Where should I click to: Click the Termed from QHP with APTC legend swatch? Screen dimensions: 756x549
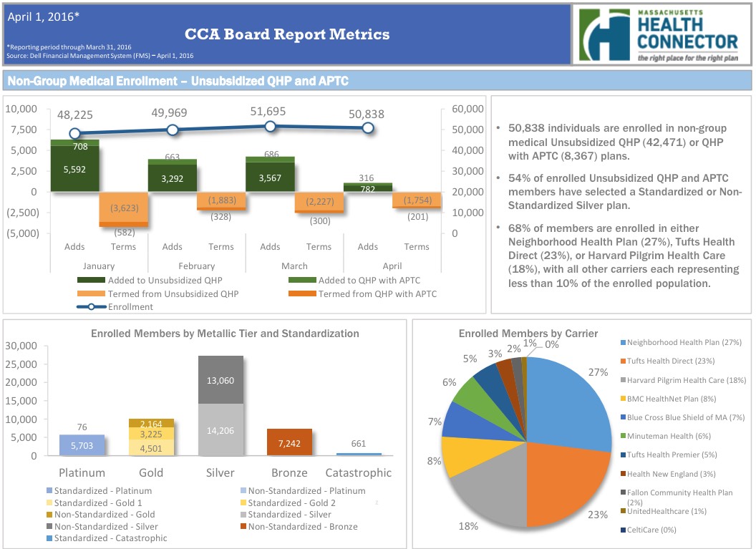coord(302,294)
